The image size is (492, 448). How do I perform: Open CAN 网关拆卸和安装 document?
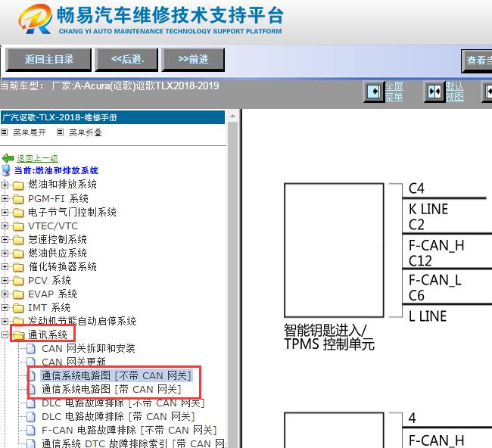point(89,348)
